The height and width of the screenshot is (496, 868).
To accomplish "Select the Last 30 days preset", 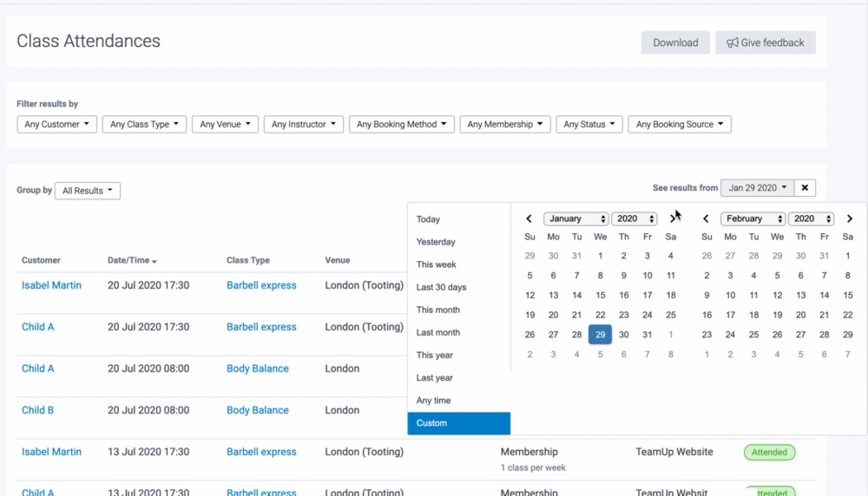I will 441,287.
